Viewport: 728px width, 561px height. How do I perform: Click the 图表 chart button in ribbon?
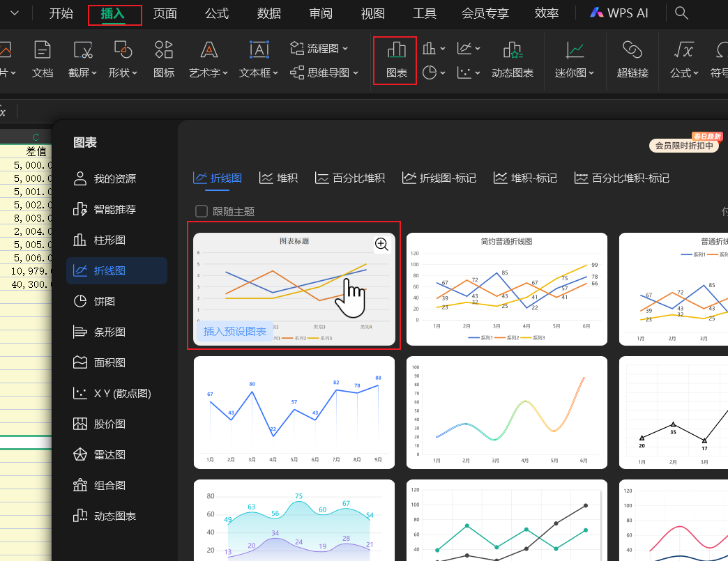397,61
